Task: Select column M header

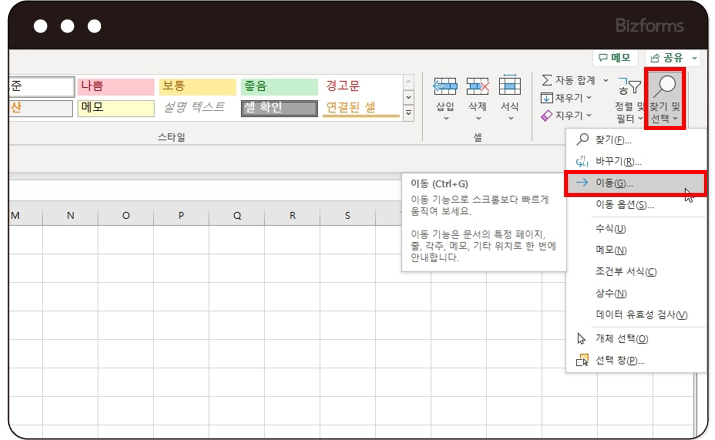Action: 26,216
